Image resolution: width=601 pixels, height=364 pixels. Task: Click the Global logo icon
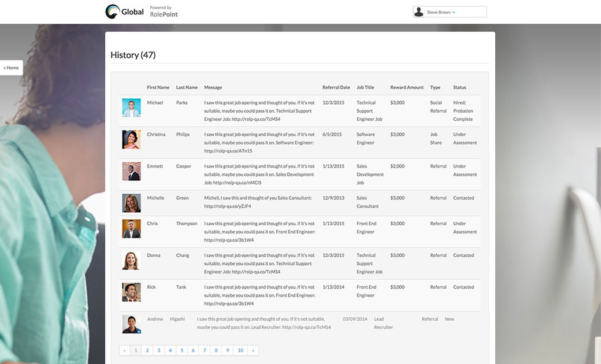pyautogui.click(x=113, y=12)
